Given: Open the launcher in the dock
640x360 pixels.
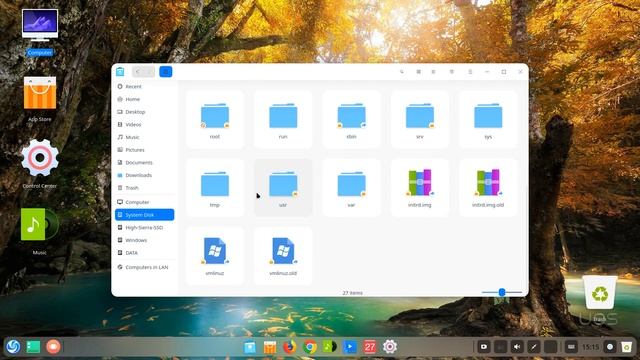Looking at the screenshot, I should coord(13,347).
